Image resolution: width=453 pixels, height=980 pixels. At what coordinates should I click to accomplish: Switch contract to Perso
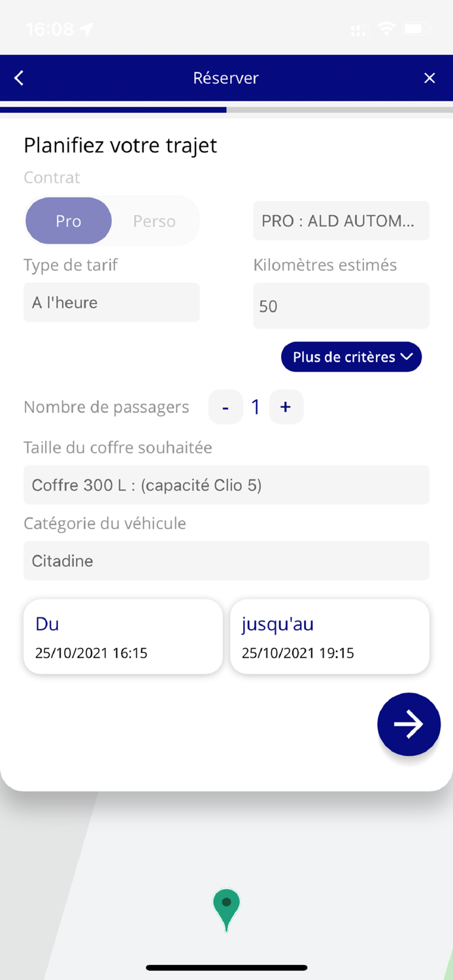pos(154,221)
